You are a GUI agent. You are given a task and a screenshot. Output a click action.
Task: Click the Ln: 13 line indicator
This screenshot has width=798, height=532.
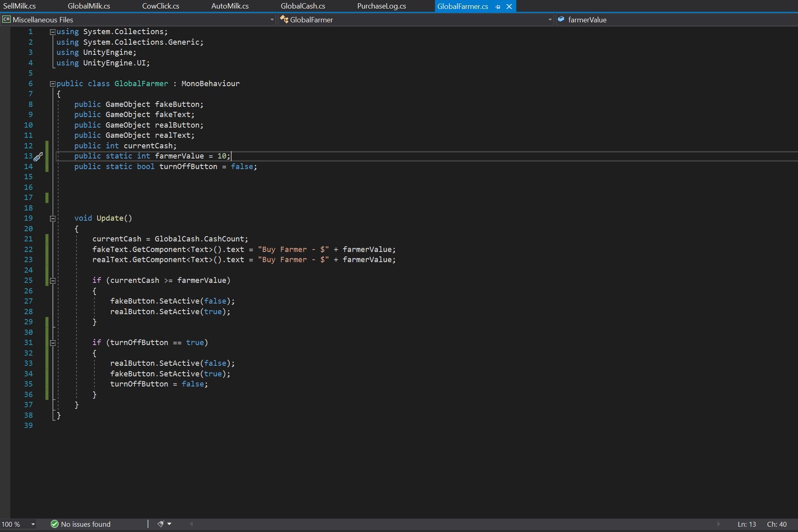[x=746, y=524]
